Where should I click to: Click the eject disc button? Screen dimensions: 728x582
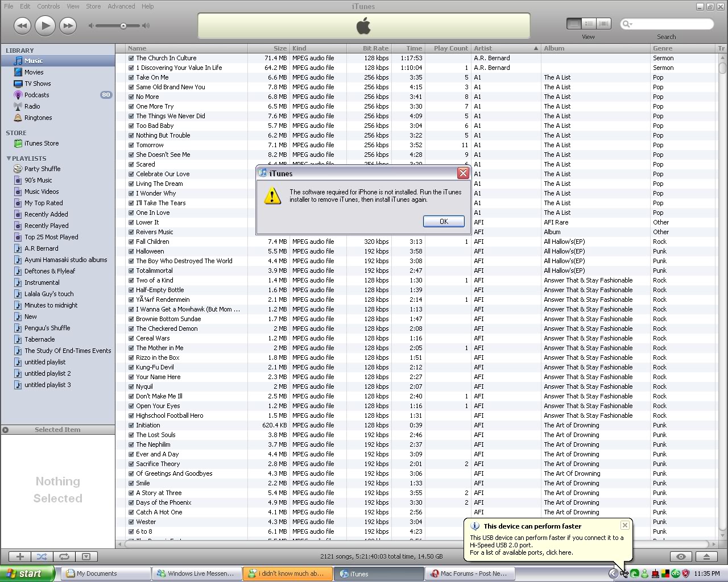pyautogui.click(x=706, y=557)
